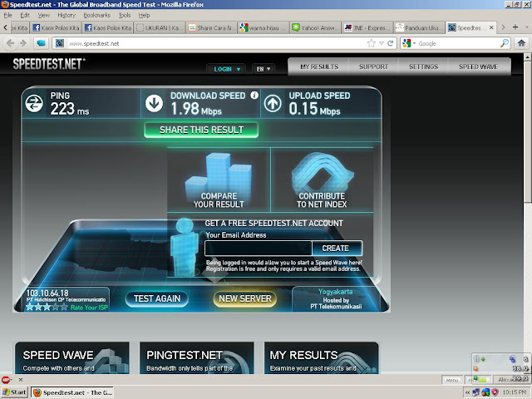This screenshot has width=532, height=399.
Task: Click the Speedtest.net taskbar button
Action: [72, 392]
